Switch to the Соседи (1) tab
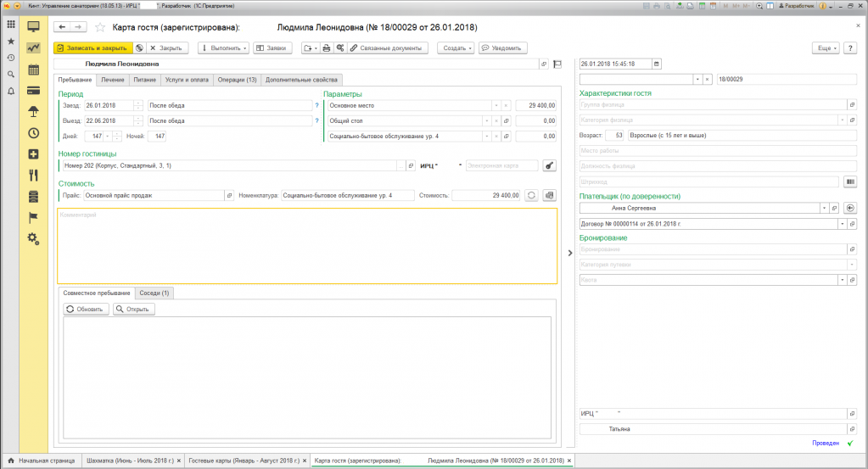 [154, 293]
